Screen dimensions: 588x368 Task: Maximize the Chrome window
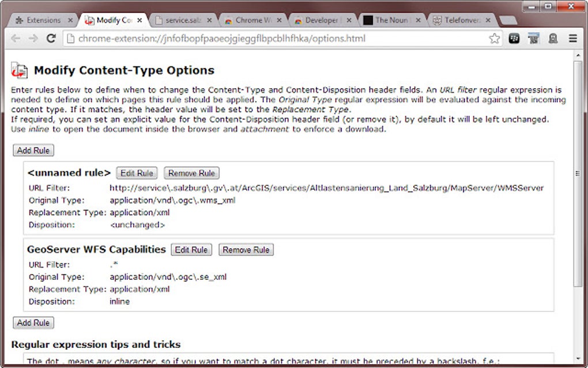click(548, 6)
